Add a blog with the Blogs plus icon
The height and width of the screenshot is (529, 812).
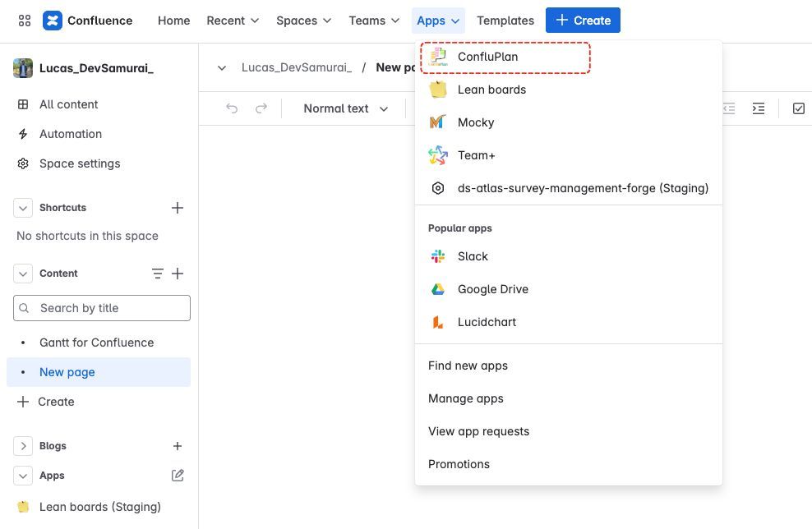[177, 446]
